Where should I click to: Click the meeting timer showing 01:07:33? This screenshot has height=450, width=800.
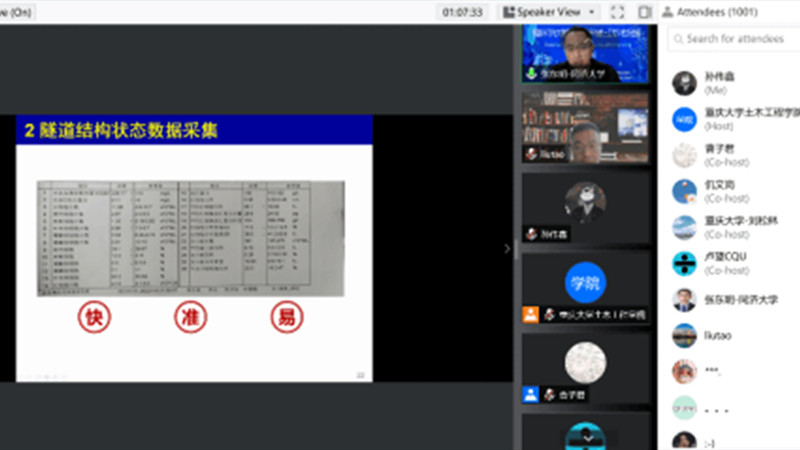coord(462,12)
